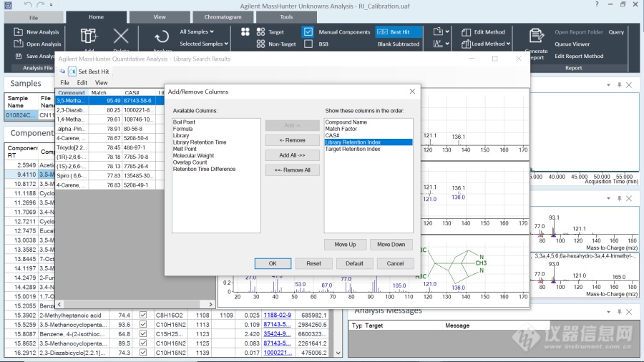
Task: Click the Set Best Hit icon
Action: (72, 72)
